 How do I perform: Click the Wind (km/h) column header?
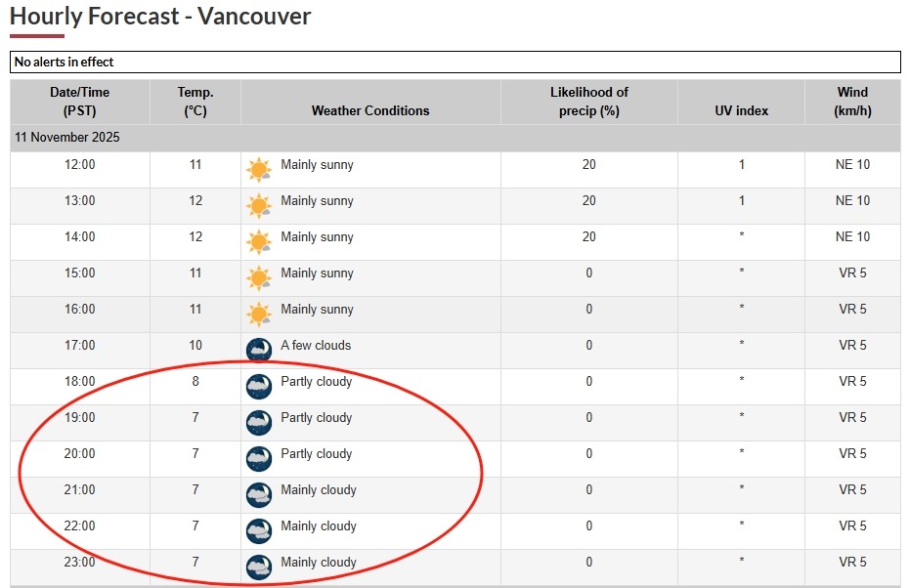(x=852, y=102)
